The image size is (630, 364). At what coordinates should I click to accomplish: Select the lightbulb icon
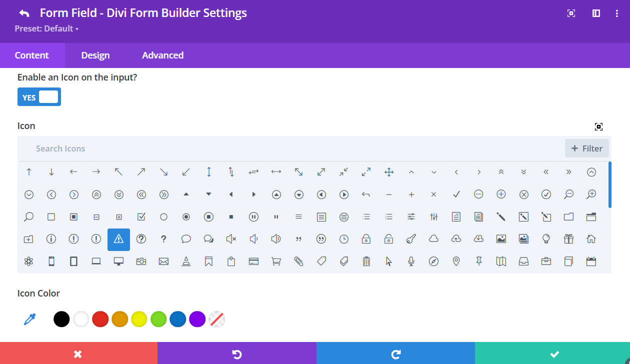(x=546, y=239)
